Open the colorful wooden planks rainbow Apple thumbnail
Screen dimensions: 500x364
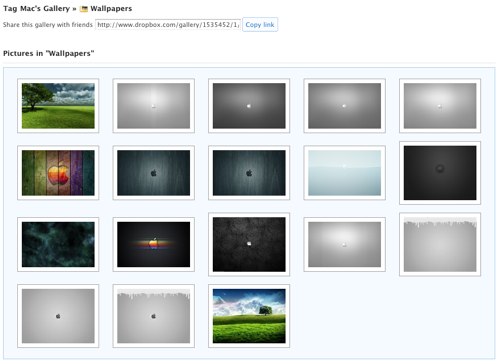58,173
